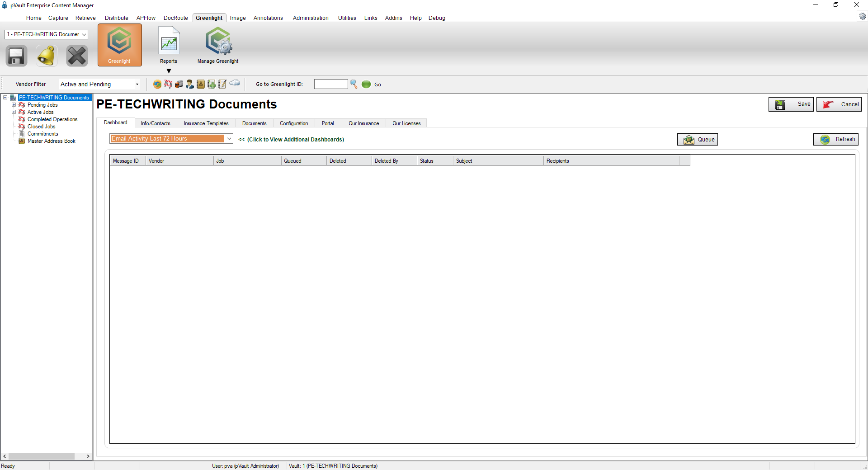Sort by Queued column header
868x470 pixels.
[x=304, y=161]
